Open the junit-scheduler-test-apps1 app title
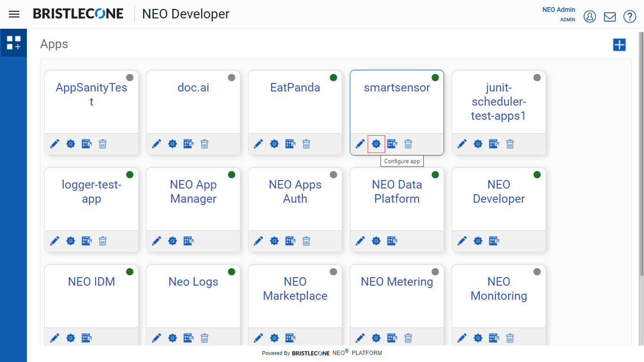This screenshot has height=362, width=644. (499, 101)
